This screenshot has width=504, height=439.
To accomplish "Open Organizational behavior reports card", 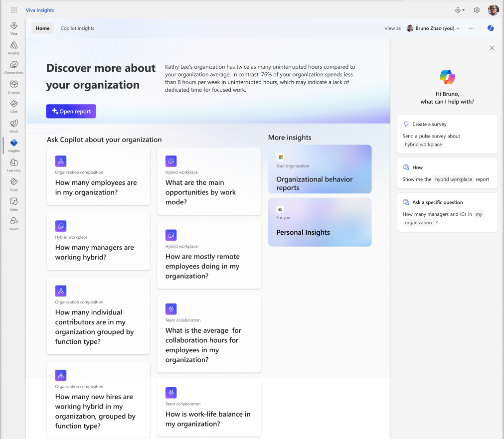I will [x=320, y=169].
